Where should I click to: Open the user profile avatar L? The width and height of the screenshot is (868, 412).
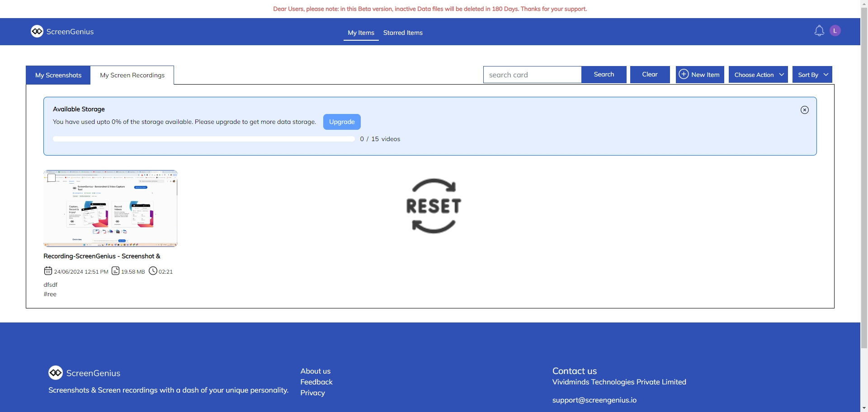tap(835, 31)
